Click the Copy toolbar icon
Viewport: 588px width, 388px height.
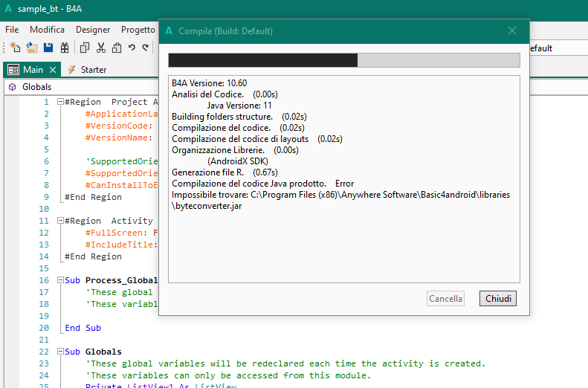tap(85, 48)
